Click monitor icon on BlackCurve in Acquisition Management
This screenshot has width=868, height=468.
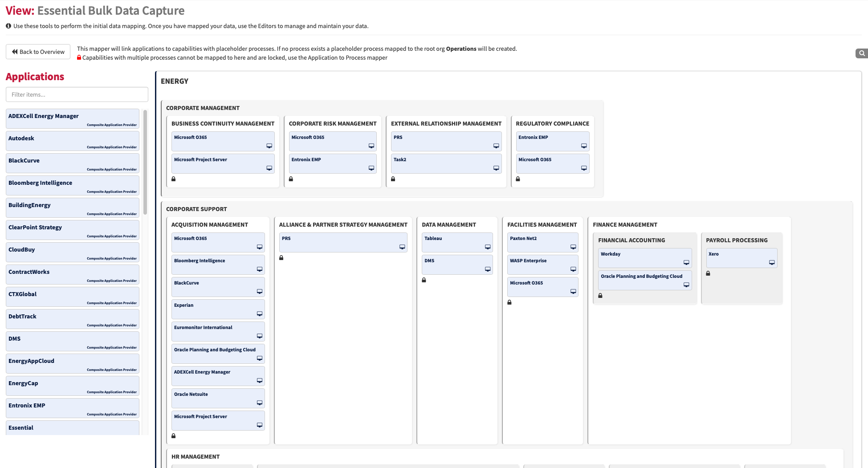click(260, 292)
